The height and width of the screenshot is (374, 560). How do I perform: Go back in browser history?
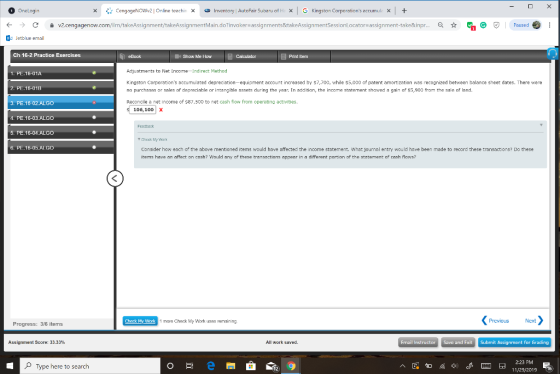click(x=9, y=25)
